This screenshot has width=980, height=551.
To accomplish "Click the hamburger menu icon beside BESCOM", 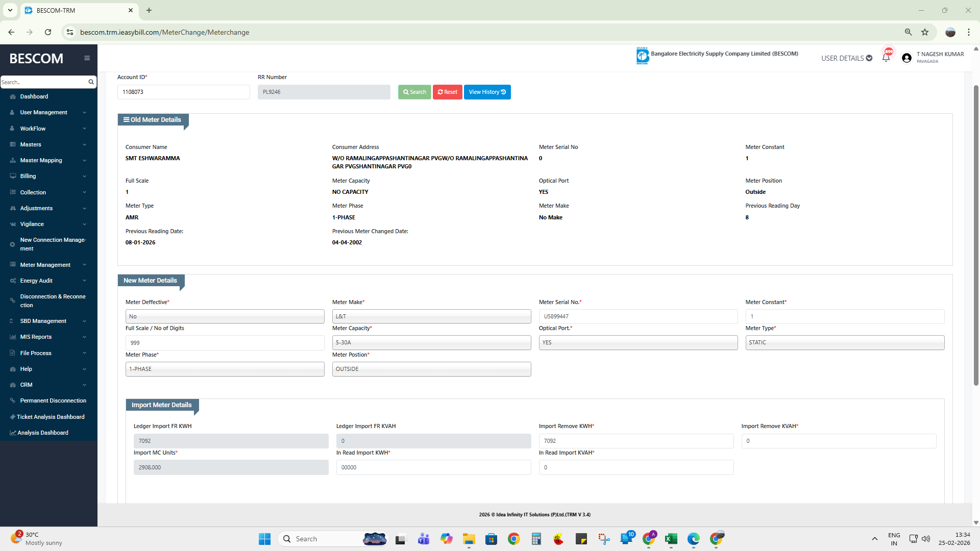I will coord(87,58).
